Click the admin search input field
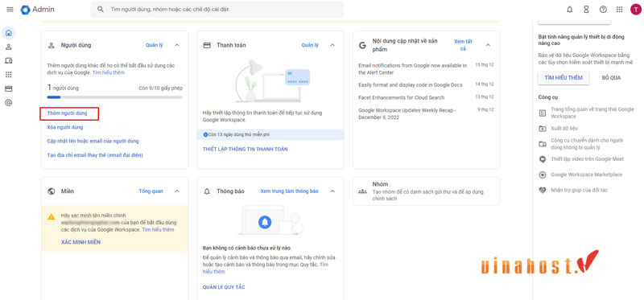Screen dimensions: 644x300 point(217,9)
